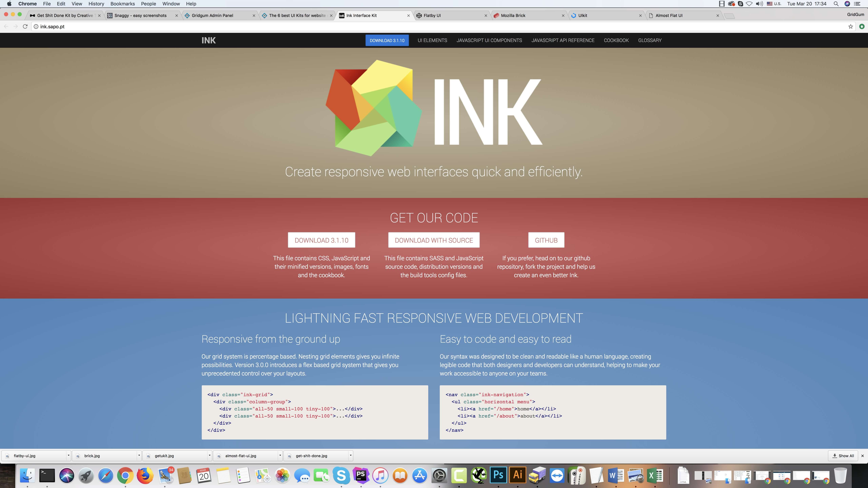Open the U.S. input source menu
Viewport: 868px width, 488px height.
pyautogui.click(x=774, y=4)
